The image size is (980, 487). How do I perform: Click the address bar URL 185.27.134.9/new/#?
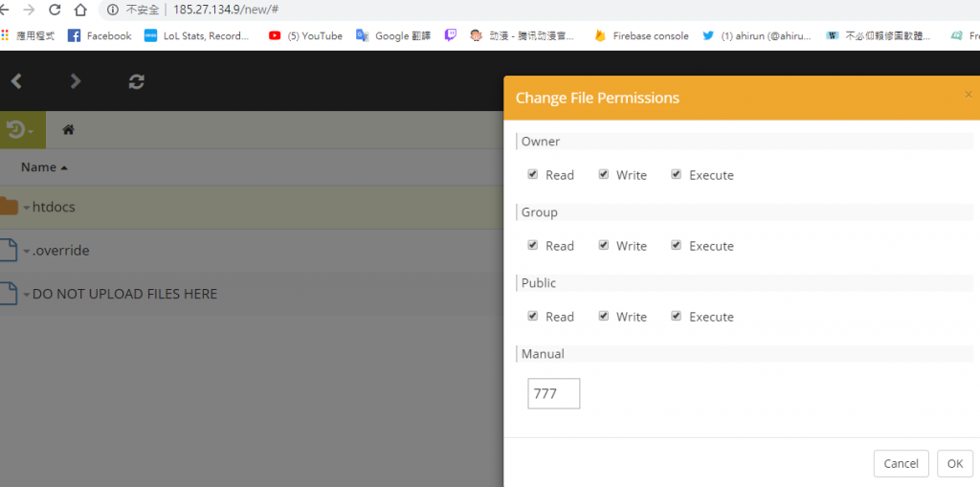pos(226,10)
